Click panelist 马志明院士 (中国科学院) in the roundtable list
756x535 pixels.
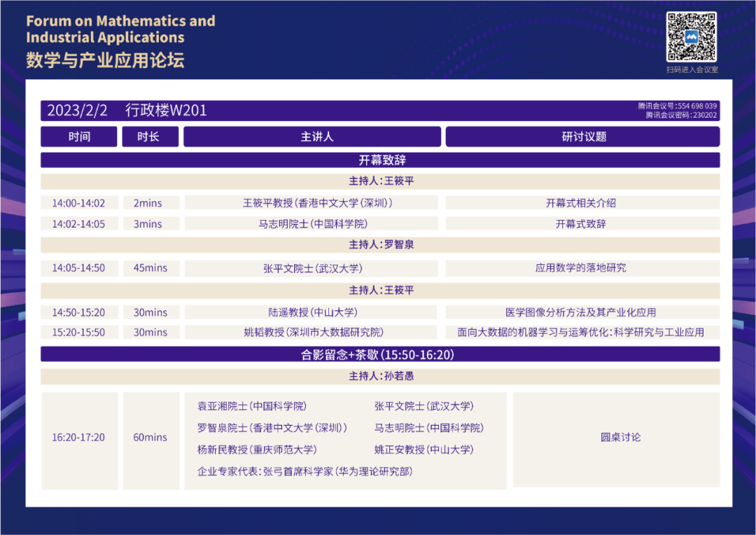(429, 428)
